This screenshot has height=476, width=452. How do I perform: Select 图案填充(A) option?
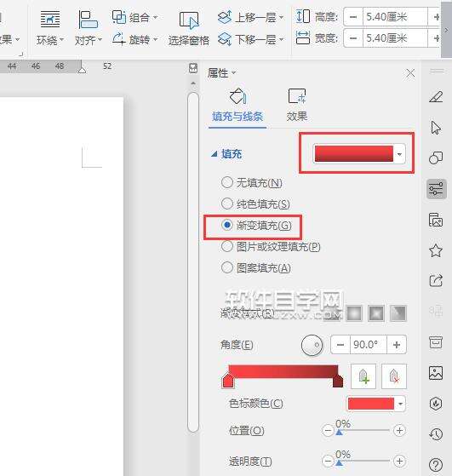[x=256, y=267]
